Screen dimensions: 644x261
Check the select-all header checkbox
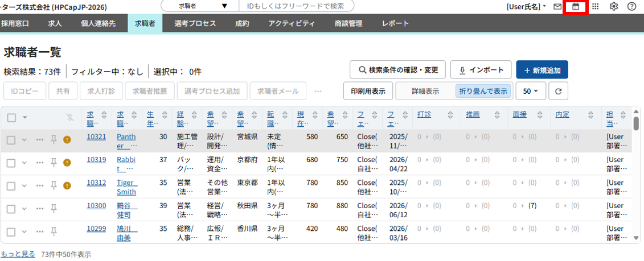[11, 118]
